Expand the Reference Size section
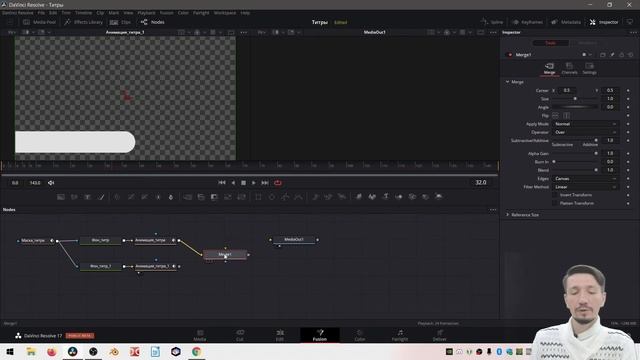 click(x=507, y=215)
